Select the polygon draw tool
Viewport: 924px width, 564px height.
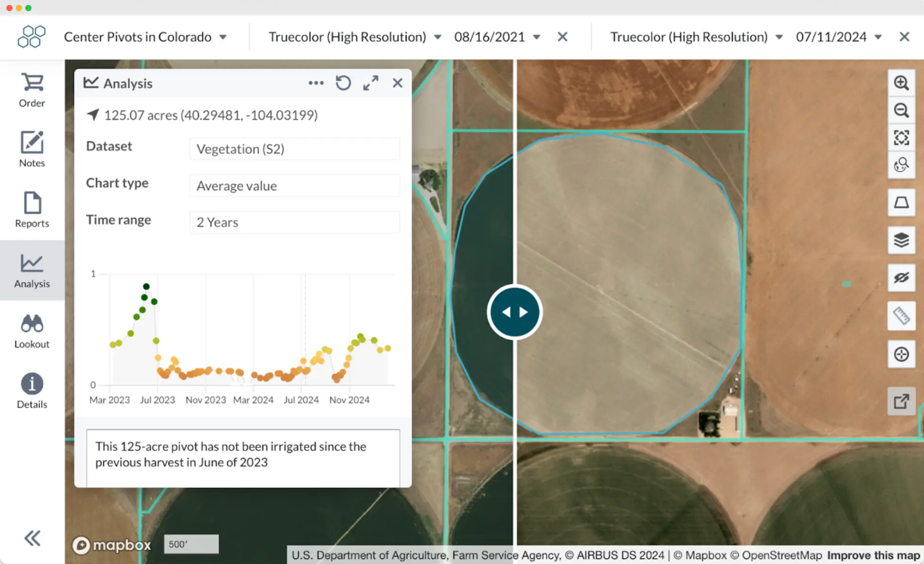(x=901, y=203)
